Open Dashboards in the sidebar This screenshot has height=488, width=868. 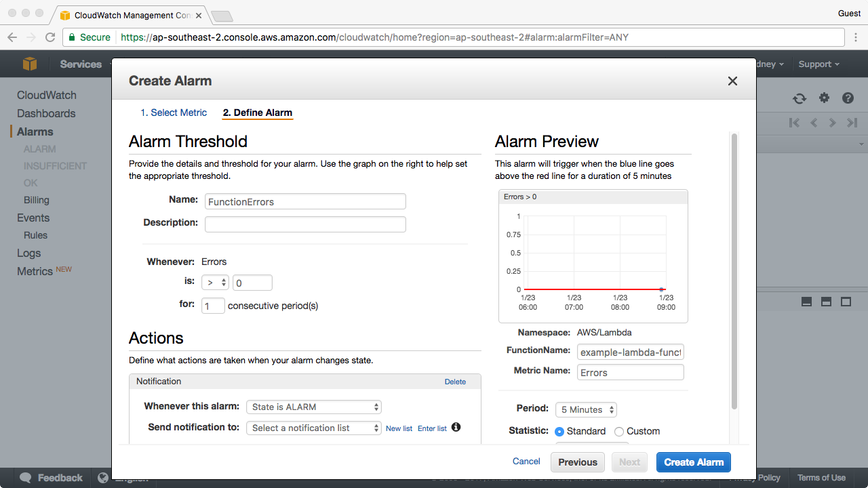point(46,114)
